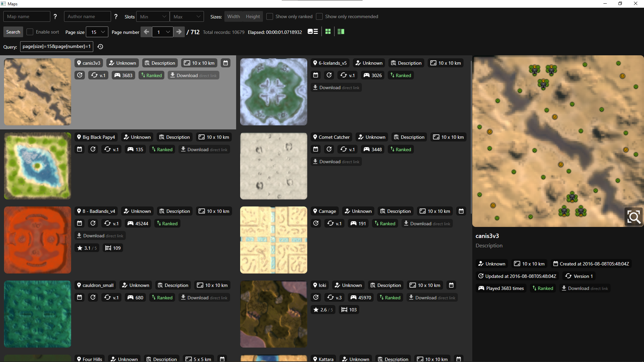Focus the Author name input field

[87, 16]
